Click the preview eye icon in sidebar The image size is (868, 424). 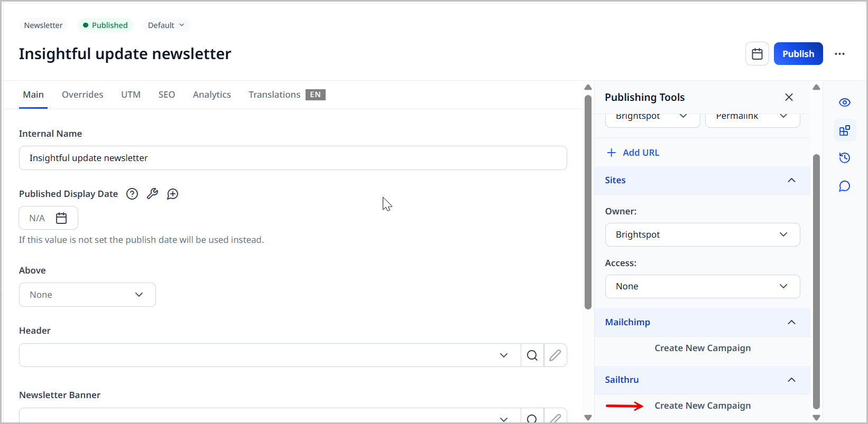844,102
